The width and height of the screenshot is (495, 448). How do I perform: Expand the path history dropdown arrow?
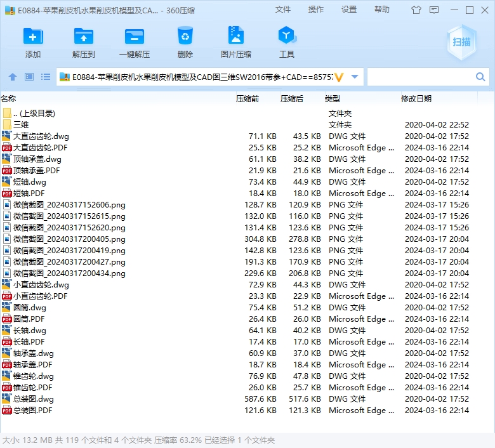355,77
